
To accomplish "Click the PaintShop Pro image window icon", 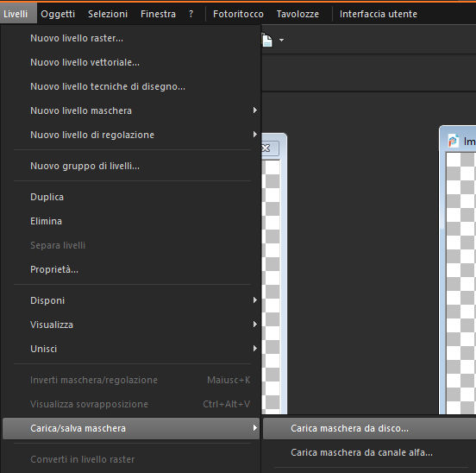I will [x=454, y=142].
